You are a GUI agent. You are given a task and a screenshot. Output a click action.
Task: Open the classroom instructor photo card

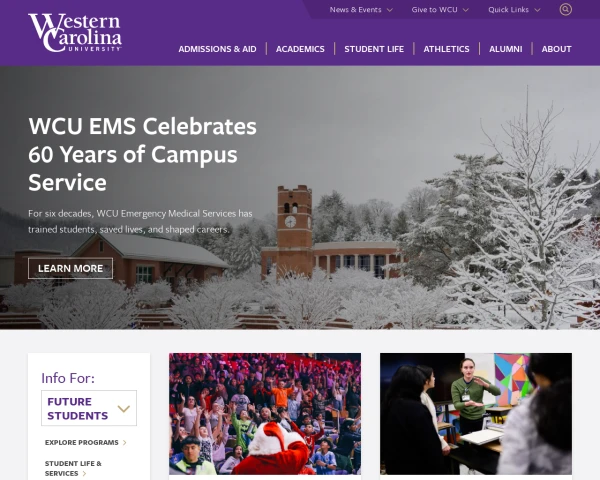(x=476, y=414)
